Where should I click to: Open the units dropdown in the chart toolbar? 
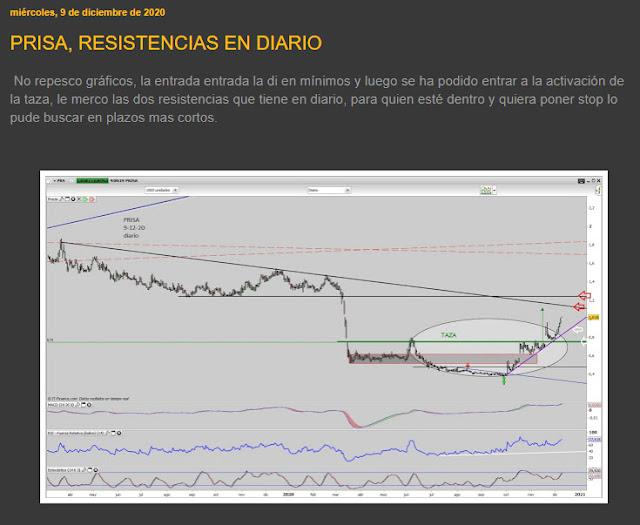[162, 190]
